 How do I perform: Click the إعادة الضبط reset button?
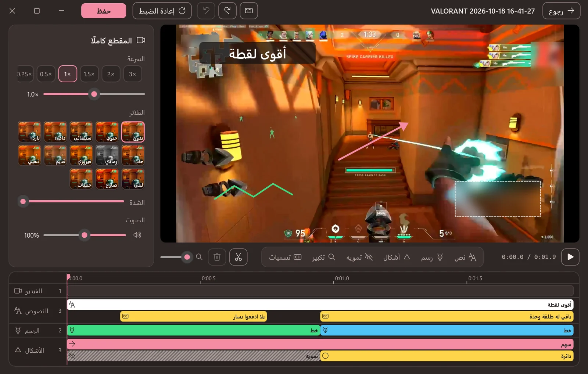tap(162, 11)
